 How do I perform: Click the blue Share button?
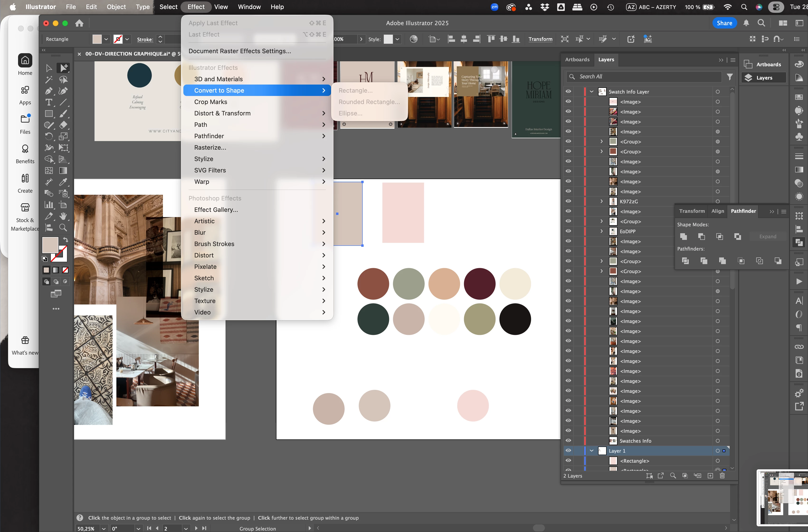point(724,23)
